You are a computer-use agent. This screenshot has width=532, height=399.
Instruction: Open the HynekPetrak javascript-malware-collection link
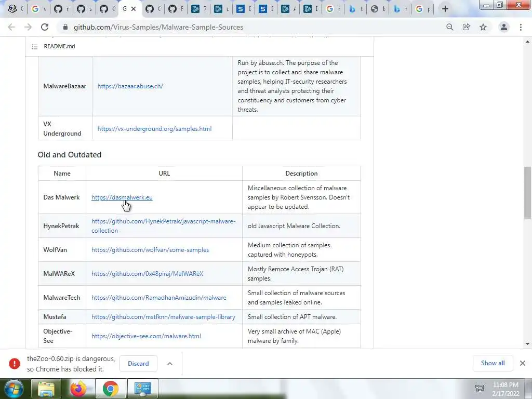pos(164,225)
